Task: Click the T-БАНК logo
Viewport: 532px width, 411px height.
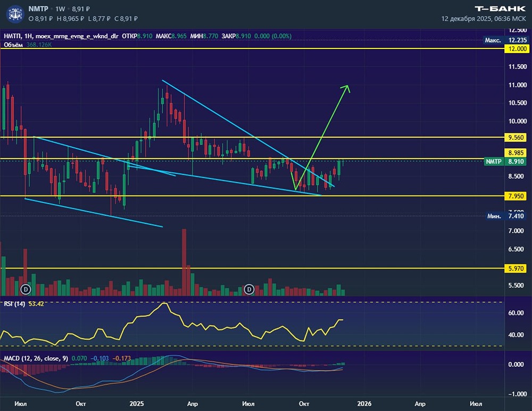Action: [500, 9]
